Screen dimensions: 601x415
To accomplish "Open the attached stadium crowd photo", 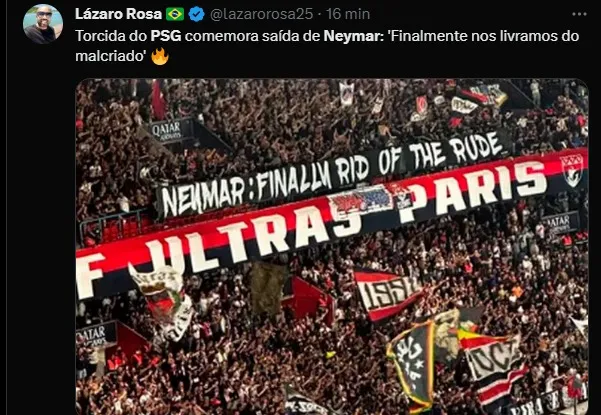I will tap(332, 247).
